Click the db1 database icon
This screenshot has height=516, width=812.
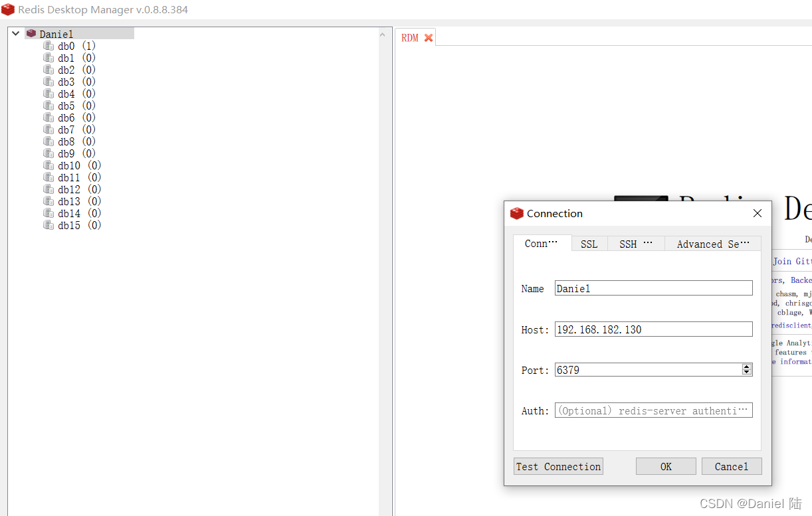[x=49, y=58]
